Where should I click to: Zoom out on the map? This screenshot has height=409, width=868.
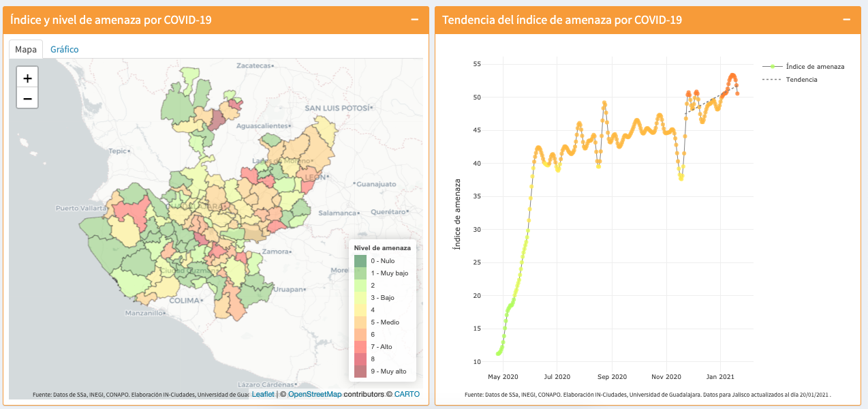[x=27, y=98]
